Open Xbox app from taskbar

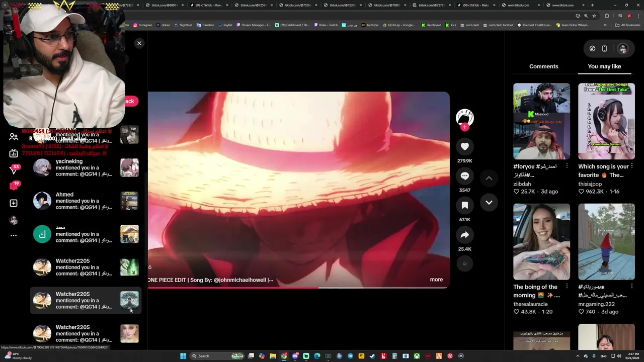(417, 356)
